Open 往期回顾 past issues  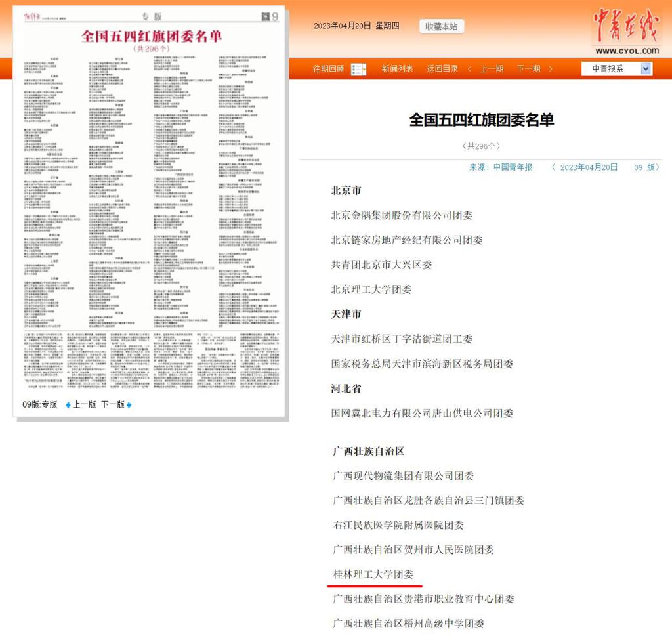pos(328,69)
